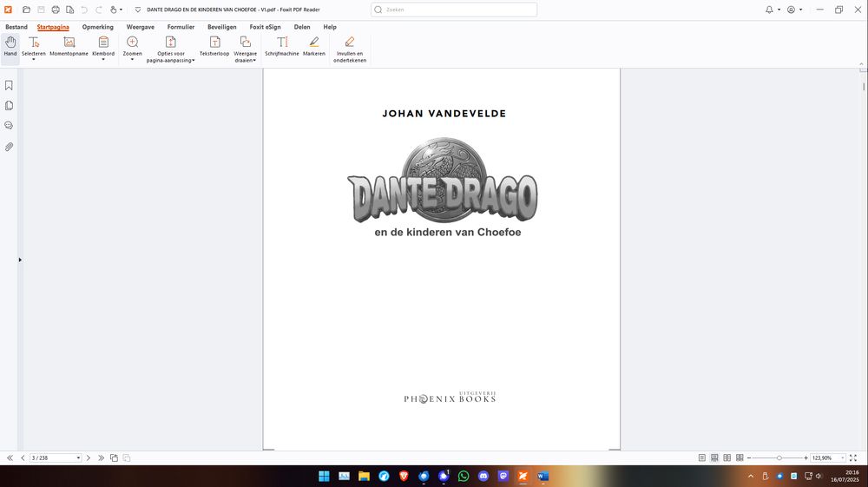Switch to the Weergave tab

[x=140, y=27]
